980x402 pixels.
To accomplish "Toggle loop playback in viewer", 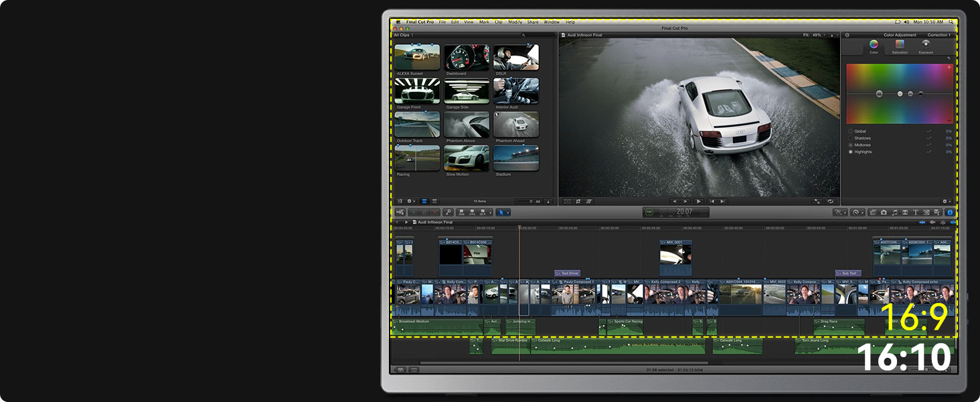I will coord(831,201).
